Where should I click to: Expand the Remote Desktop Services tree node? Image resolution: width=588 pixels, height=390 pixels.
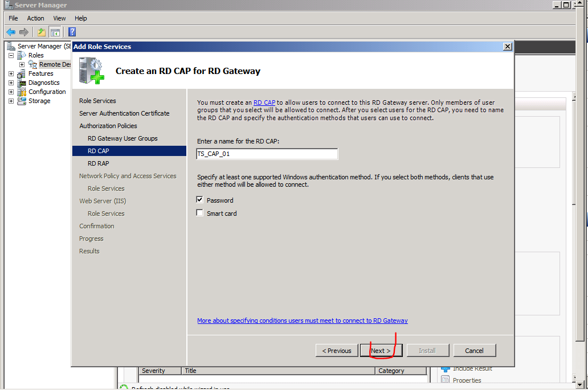point(22,64)
